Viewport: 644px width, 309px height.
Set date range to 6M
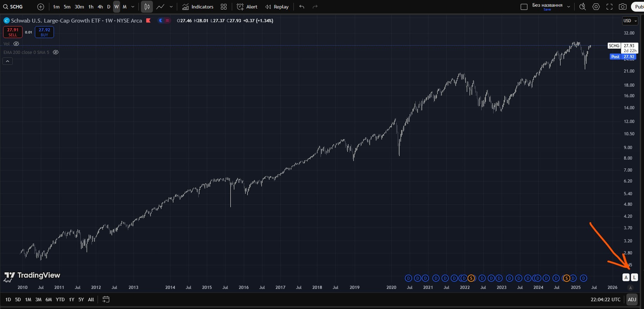coord(49,299)
